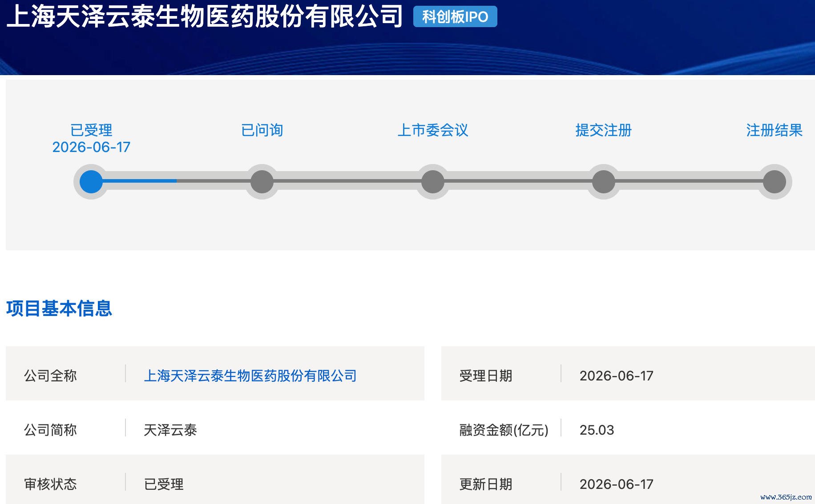Click the blue filled progress bar segment
The image size is (815, 504).
tap(139, 181)
